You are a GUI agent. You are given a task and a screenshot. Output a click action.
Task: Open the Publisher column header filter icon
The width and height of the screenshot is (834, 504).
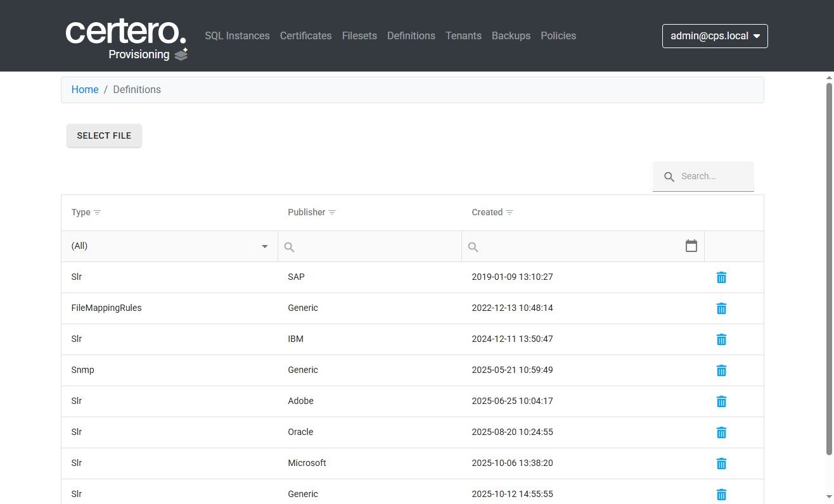[332, 213]
